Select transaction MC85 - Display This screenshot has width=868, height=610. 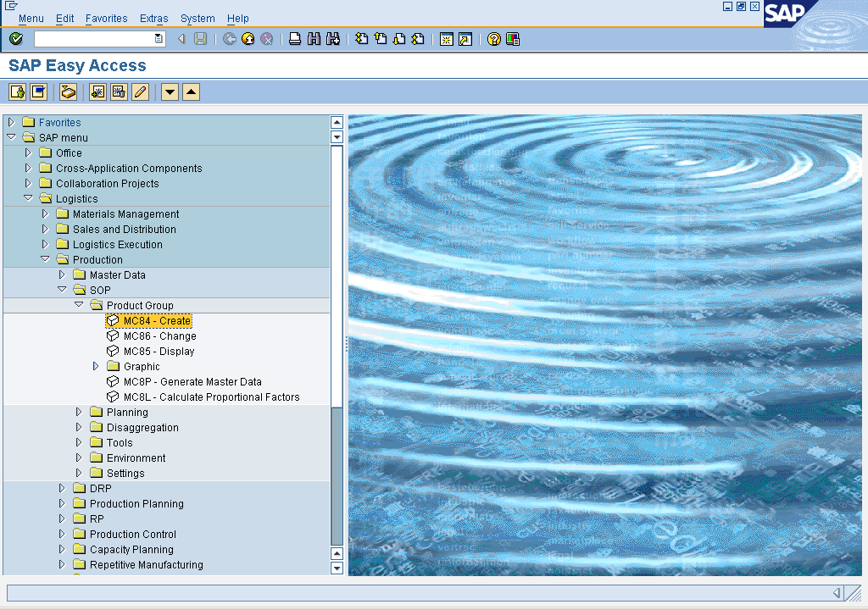(x=159, y=351)
